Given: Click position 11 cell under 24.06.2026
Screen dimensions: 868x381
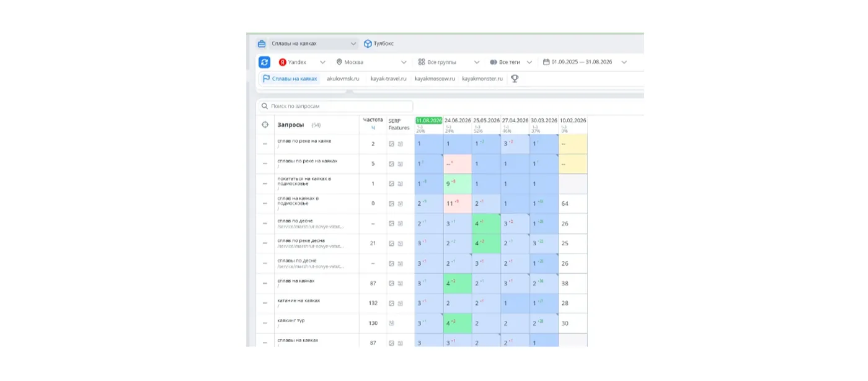Looking at the screenshot, I should [x=458, y=204].
